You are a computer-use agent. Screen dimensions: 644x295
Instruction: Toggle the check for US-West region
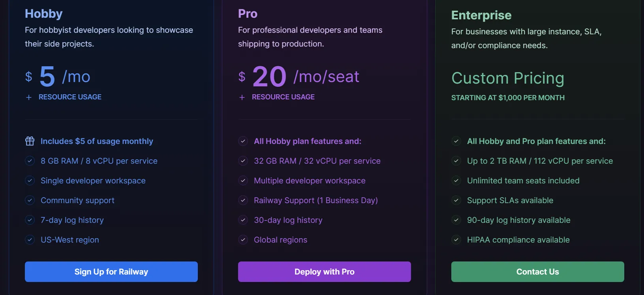30,240
